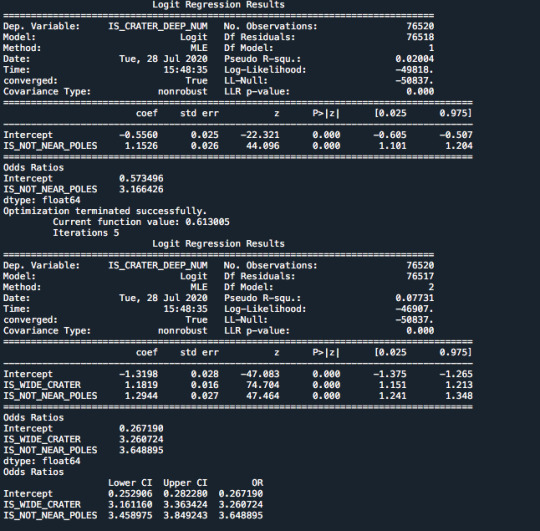Image resolution: width=540 pixels, height=531 pixels.
Task: Select the Pseudo R-squ. value 0.02004
Action: (414, 59)
